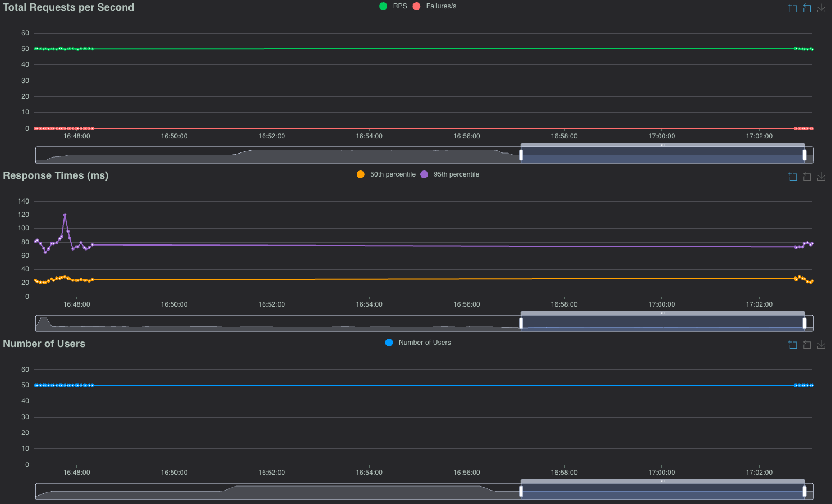Reset zoom on Number of Users chart

(807, 345)
